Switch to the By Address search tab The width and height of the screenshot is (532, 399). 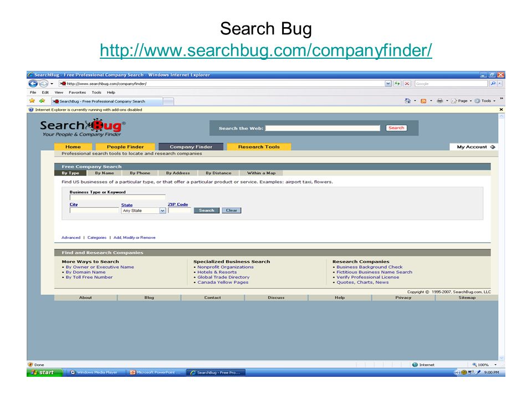point(178,173)
